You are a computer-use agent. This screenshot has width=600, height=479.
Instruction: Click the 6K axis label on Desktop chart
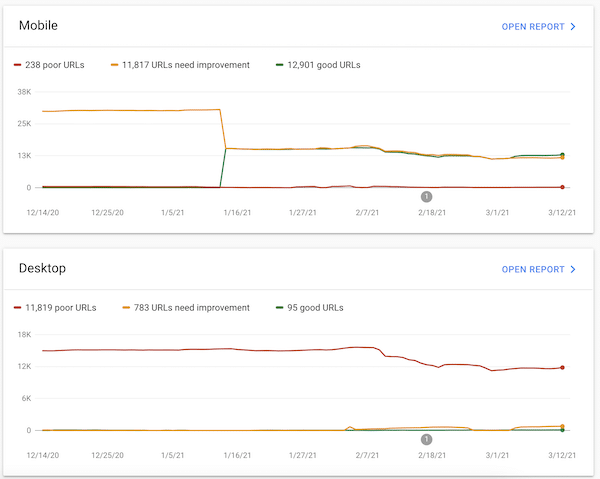point(26,398)
